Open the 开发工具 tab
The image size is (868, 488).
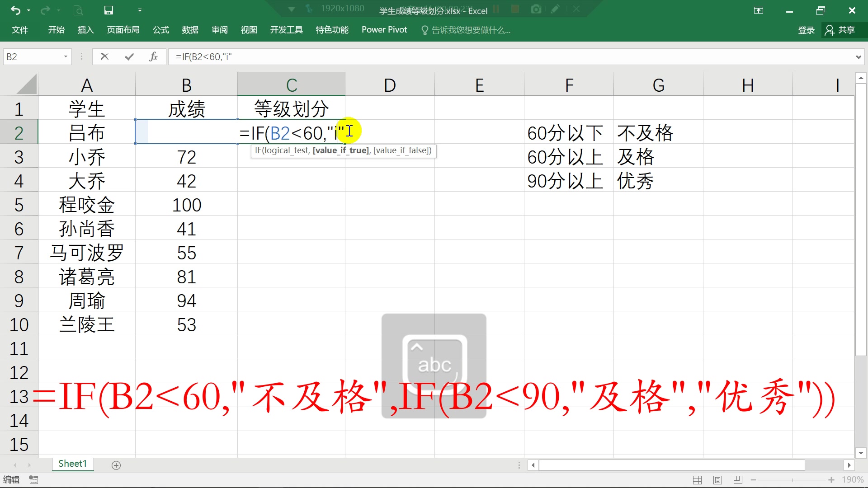click(286, 30)
